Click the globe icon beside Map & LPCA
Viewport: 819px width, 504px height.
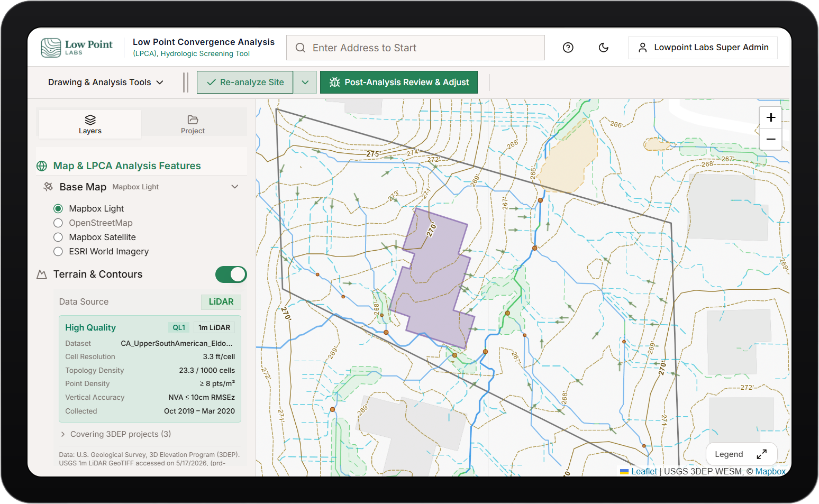click(x=42, y=166)
